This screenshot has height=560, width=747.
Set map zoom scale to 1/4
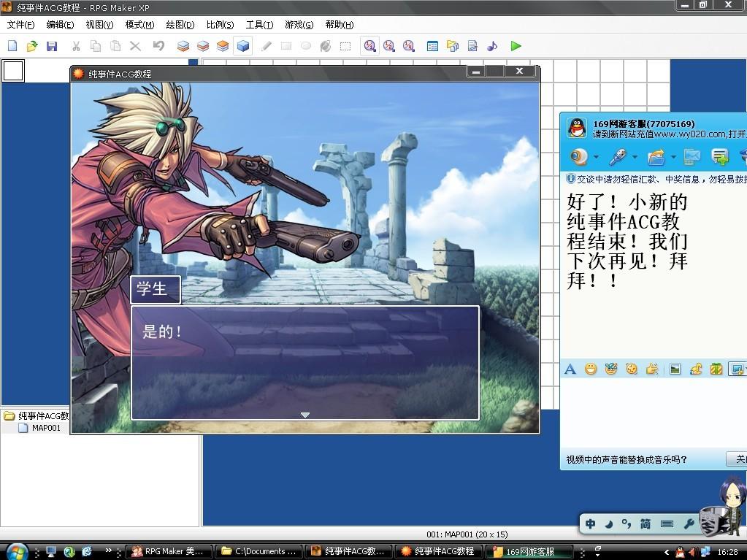pos(409,46)
